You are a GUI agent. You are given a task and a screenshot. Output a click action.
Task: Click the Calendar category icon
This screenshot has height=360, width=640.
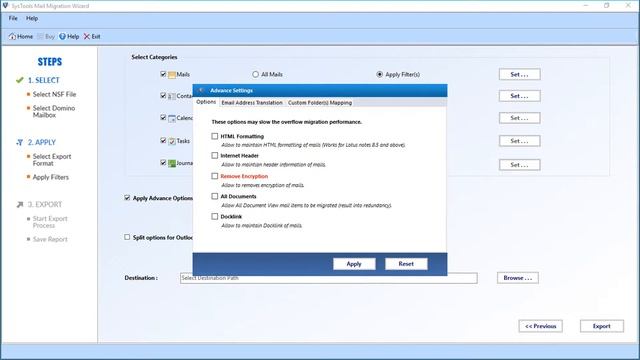click(172, 118)
